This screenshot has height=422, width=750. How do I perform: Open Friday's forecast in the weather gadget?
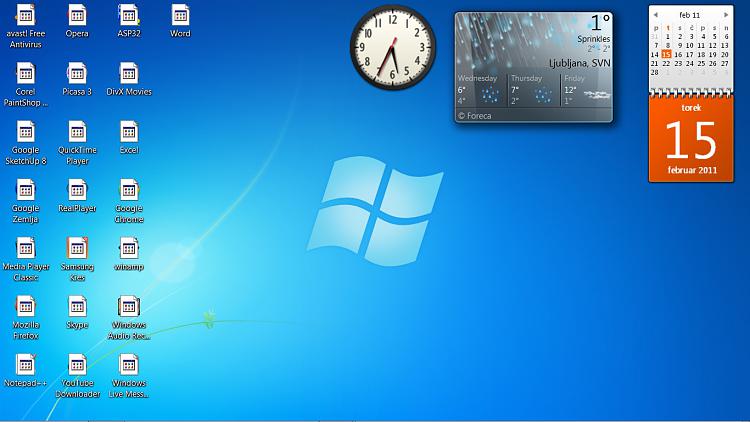(x=586, y=89)
